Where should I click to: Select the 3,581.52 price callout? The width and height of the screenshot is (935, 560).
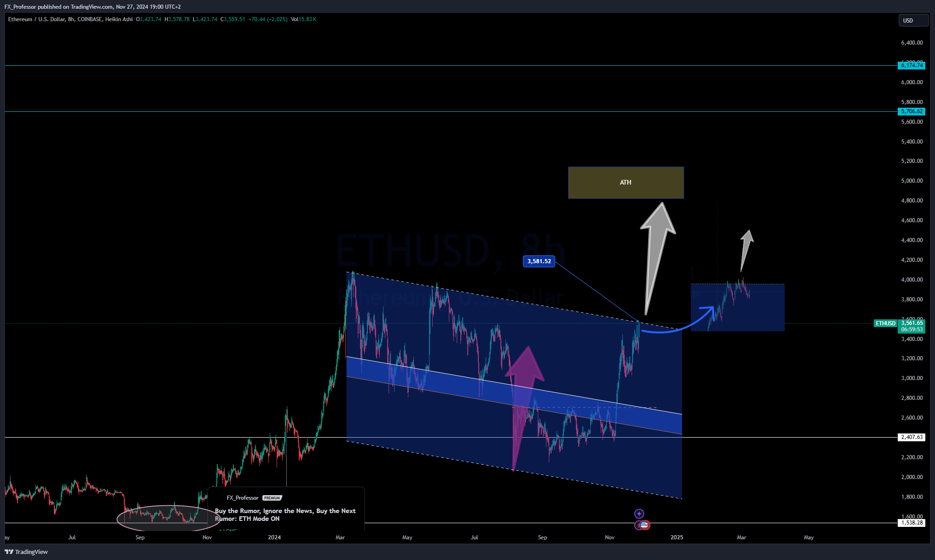point(539,261)
